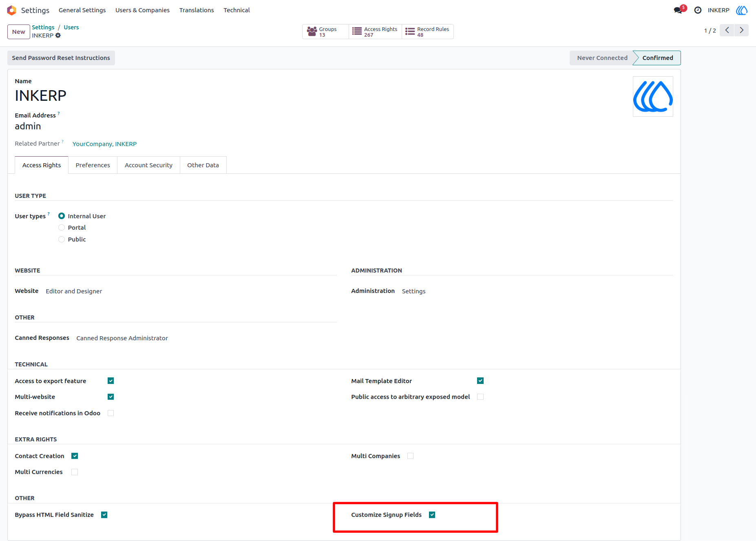Click the user avatar in top bar
This screenshot has height=541, width=756.
click(x=741, y=10)
